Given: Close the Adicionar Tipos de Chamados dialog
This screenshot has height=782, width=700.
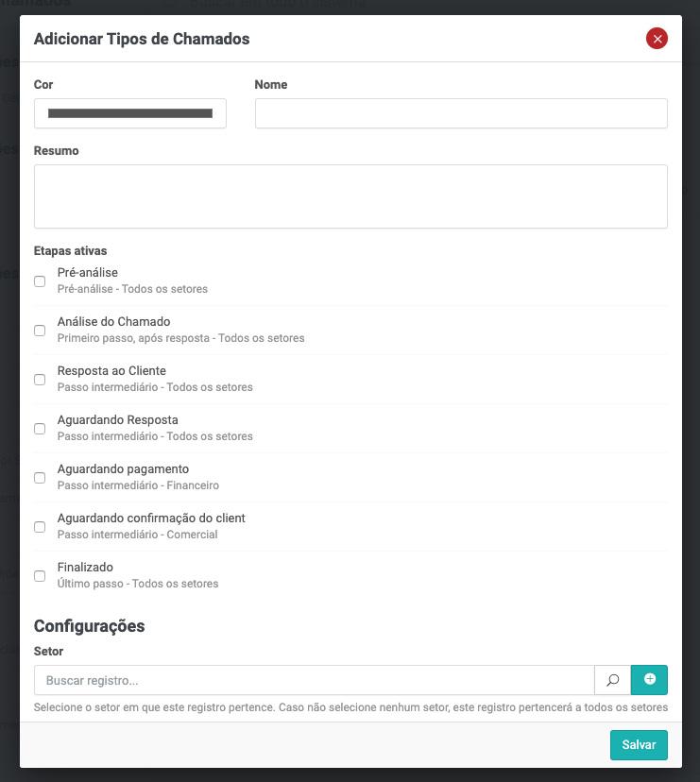Looking at the screenshot, I should click(657, 39).
